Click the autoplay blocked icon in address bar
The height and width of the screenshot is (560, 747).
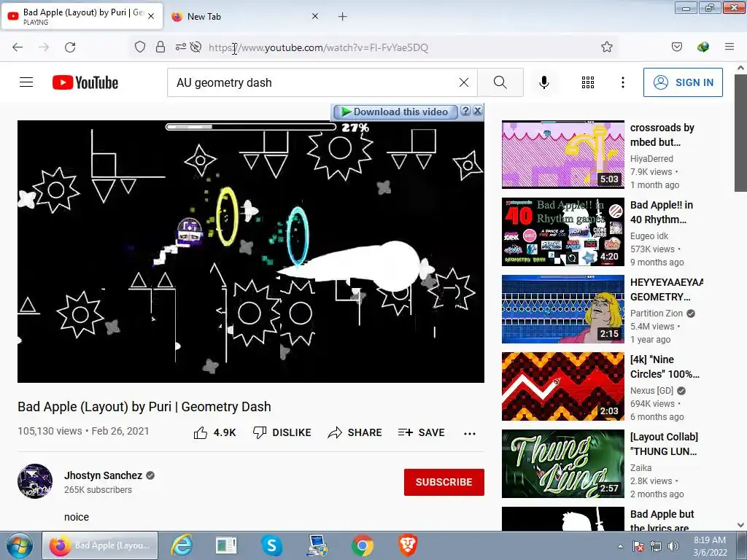(x=196, y=47)
